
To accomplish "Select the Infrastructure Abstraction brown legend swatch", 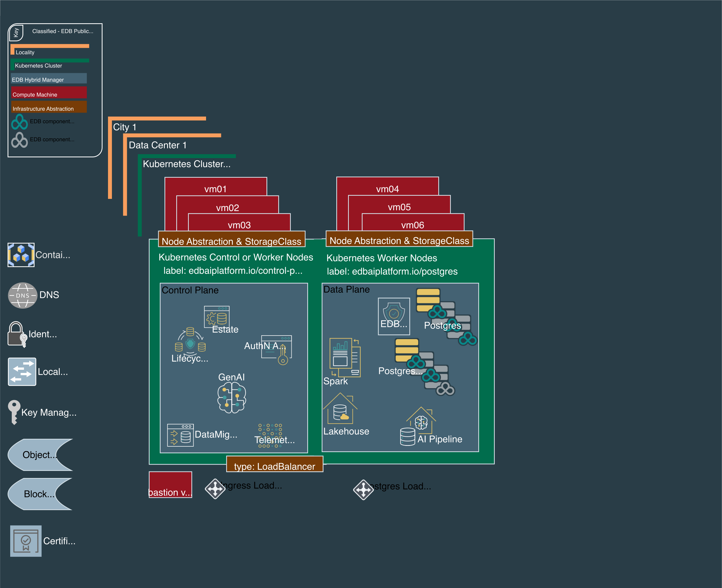I will click(x=49, y=107).
